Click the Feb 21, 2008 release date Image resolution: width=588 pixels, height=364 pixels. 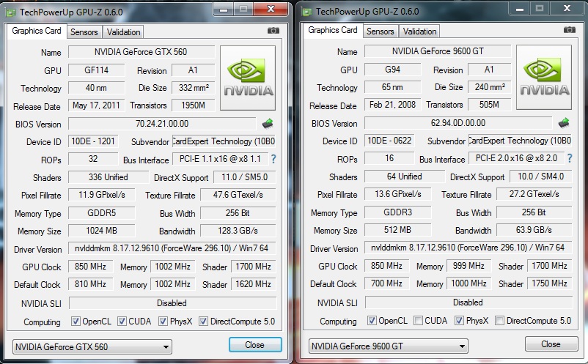393,105
